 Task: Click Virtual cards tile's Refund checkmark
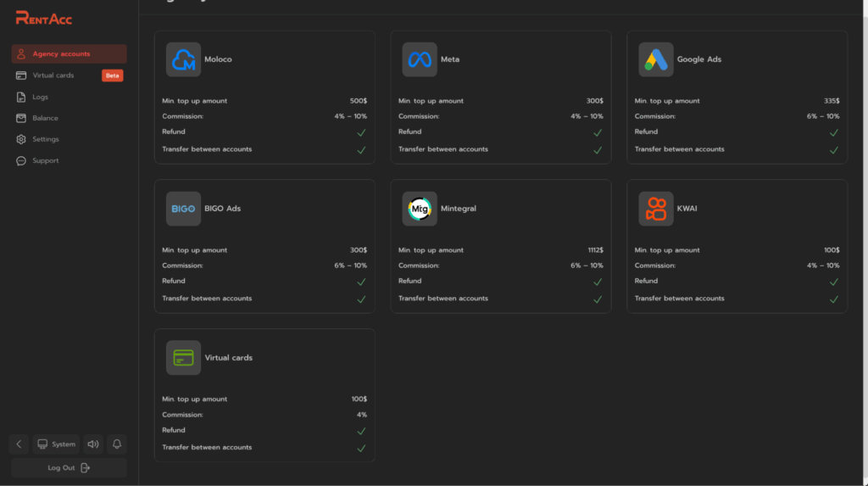pyautogui.click(x=361, y=431)
